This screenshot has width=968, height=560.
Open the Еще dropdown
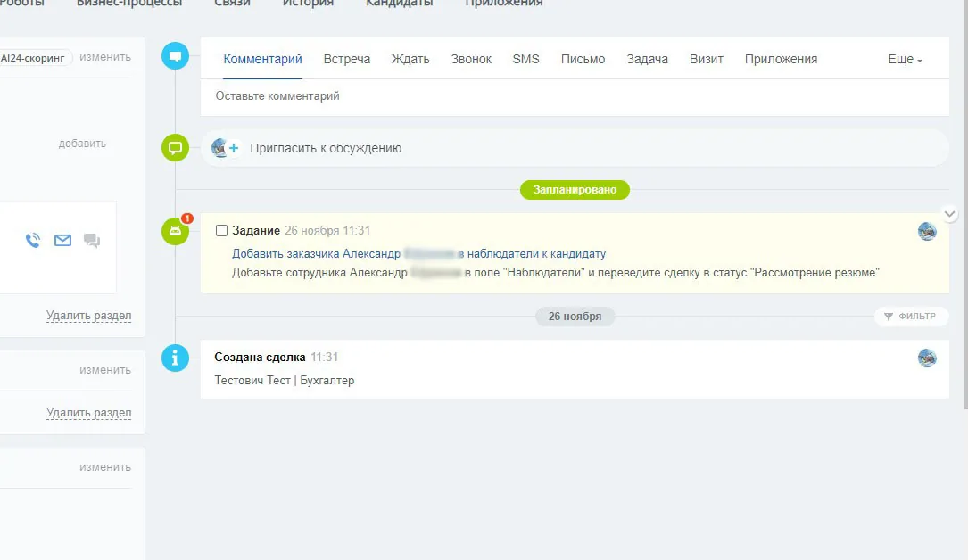tap(905, 59)
